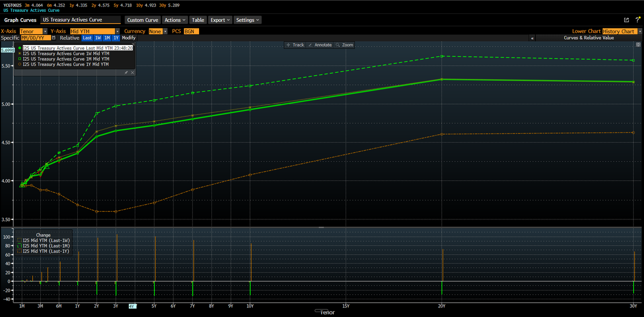Click the Curves & Relative Value panel header
The height and width of the screenshot is (317, 644).
[x=589, y=38]
